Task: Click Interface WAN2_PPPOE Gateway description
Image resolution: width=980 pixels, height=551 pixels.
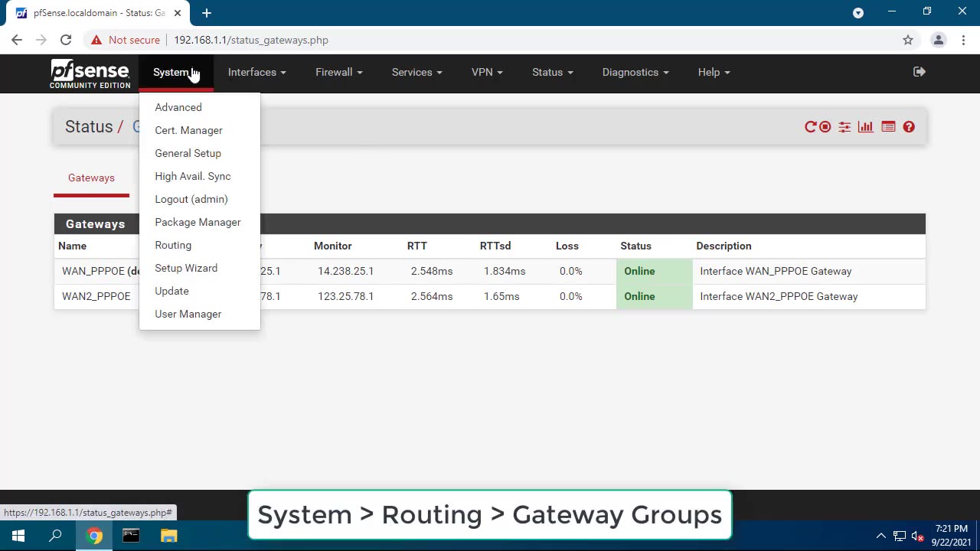Action: [x=779, y=296]
